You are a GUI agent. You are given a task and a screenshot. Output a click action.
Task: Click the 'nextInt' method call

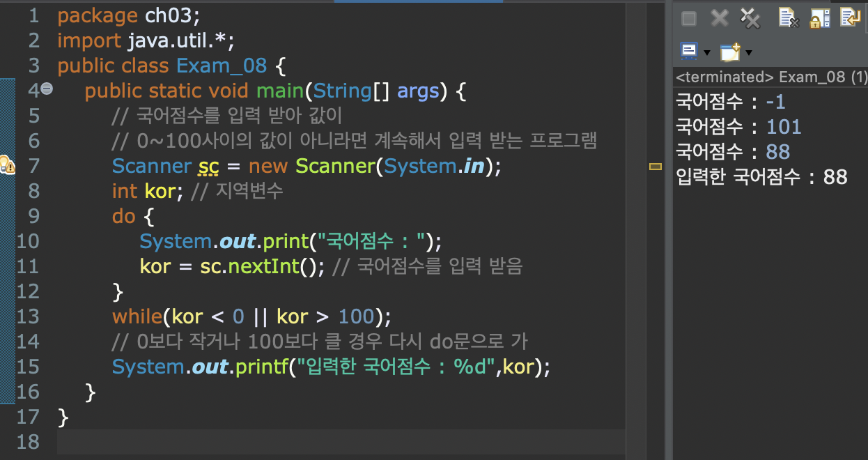pyautogui.click(x=265, y=266)
